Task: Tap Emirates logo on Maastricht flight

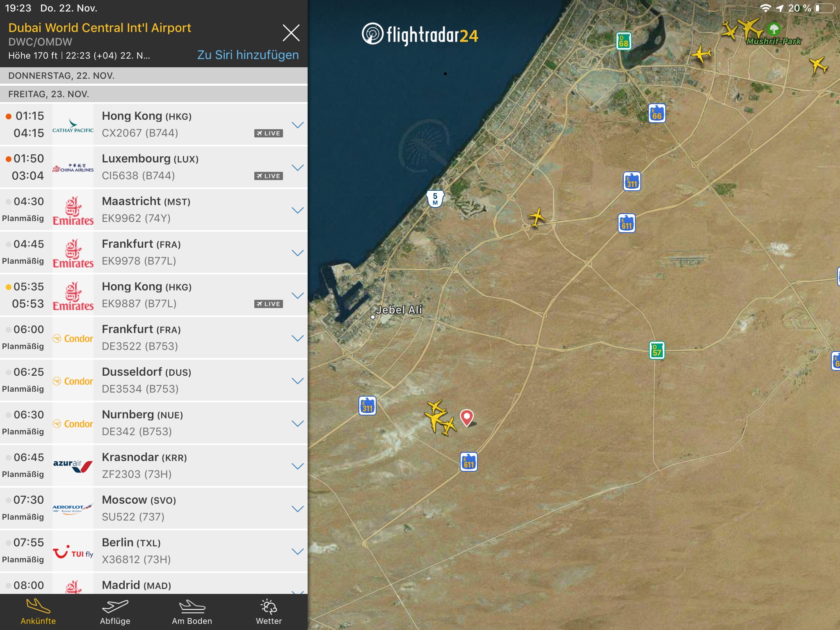Action: (73, 210)
